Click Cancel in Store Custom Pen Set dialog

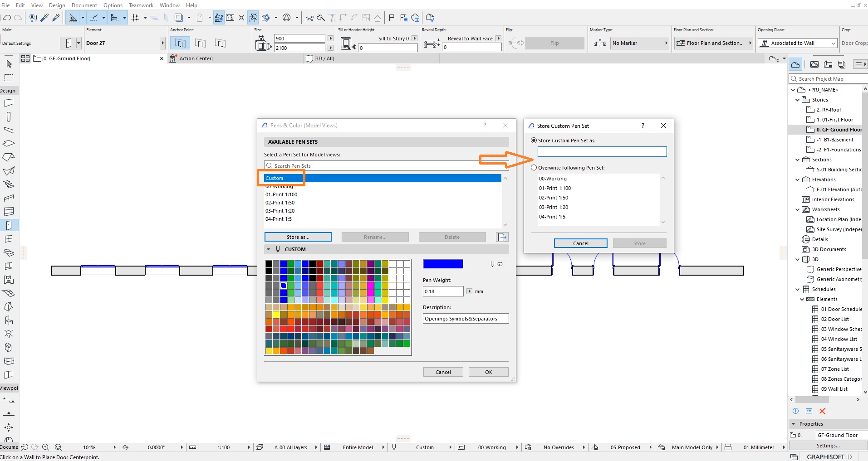click(x=580, y=243)
